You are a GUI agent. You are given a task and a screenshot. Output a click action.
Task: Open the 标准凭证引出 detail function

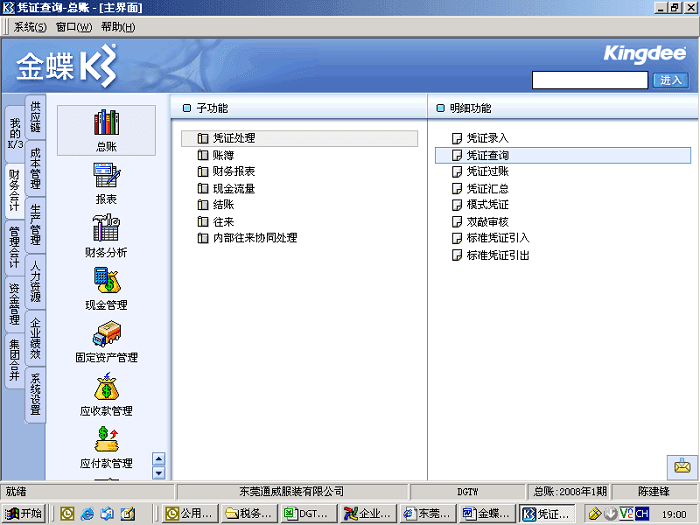pyautogui.click(x=491, y=255)
